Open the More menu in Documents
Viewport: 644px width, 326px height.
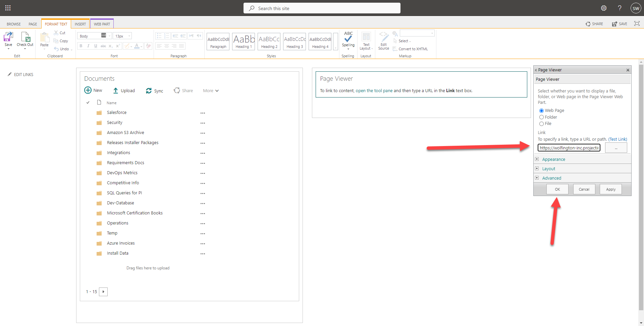(x=211, y=91)
